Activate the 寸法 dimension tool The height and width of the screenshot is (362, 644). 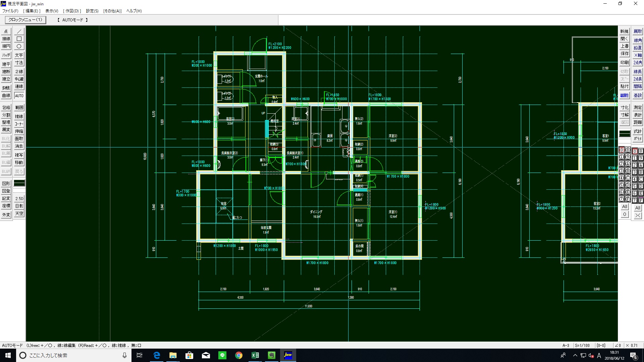19,63
